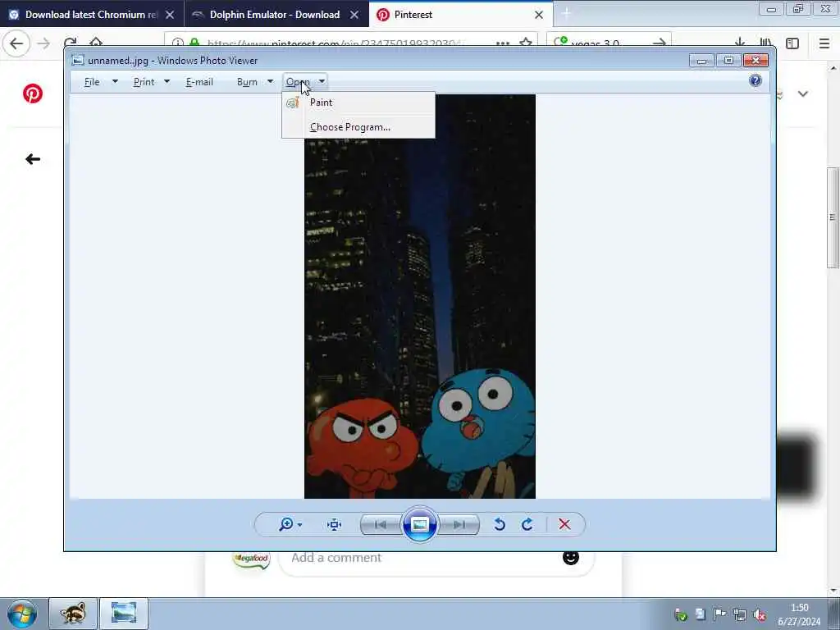840x630 pixels.
Task: Expand the File dropdown arrow
Action: click(x=115, y=81)
